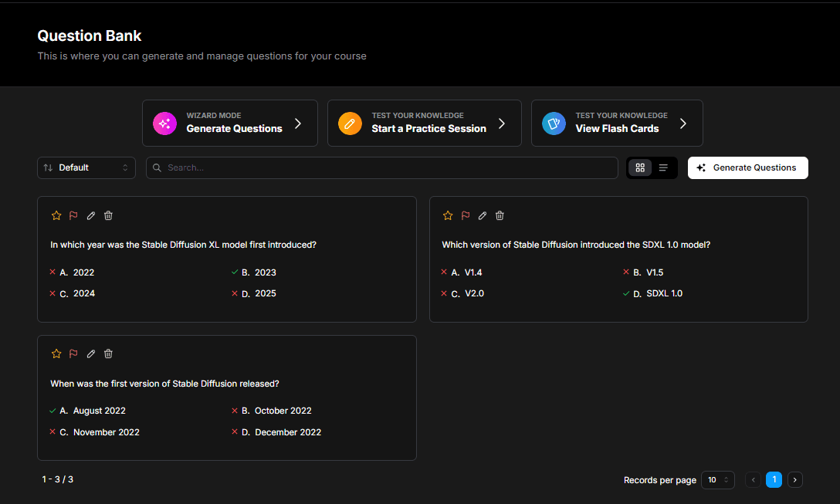
Task: Click the question text about SDXL 1.0 model
Action: pyautogui.click(x=576, y=245)
